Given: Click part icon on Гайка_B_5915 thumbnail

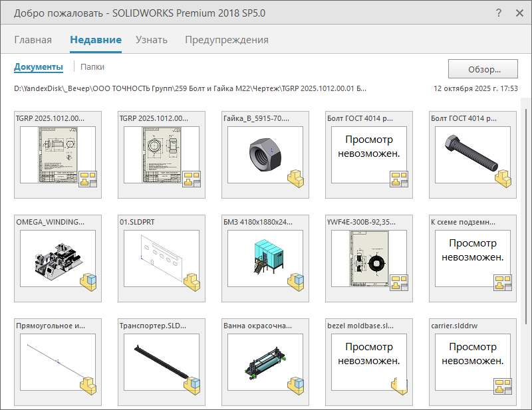Looking at the screenshot, I should click(x=296, y=177).
